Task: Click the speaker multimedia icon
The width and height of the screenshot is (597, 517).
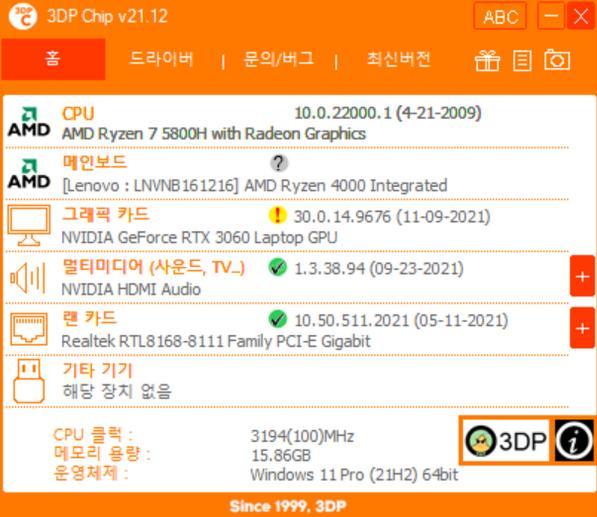Action: (28, 278)
